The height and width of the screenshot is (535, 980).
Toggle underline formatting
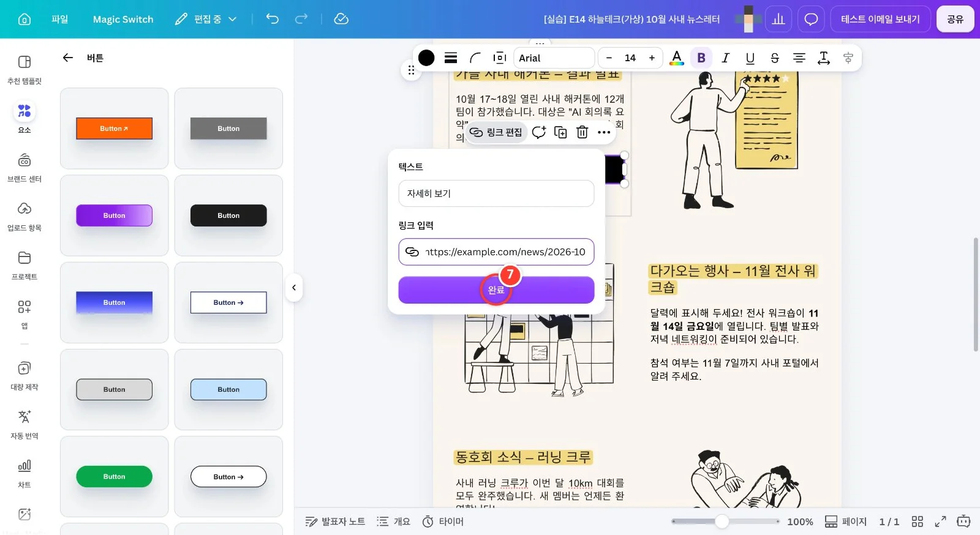coord(750,58)
